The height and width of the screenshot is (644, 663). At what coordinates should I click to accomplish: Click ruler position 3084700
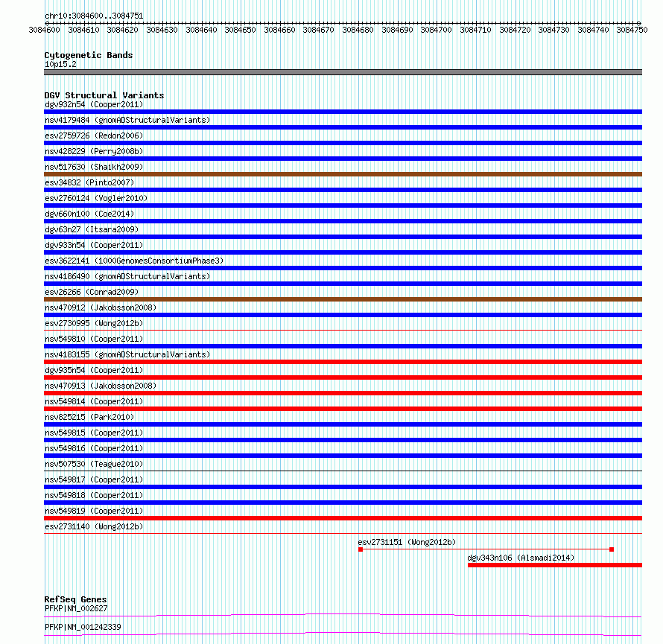click(436, 30)
